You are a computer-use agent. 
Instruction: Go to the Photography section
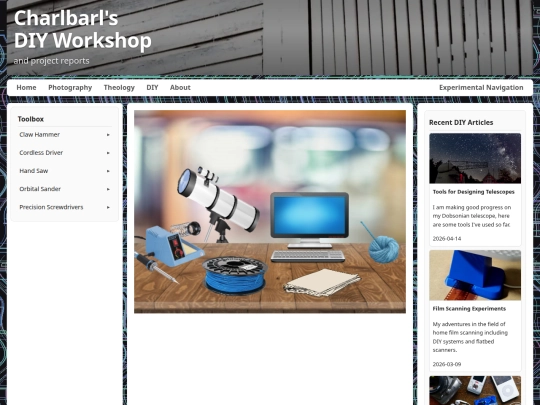pos(70,87)
